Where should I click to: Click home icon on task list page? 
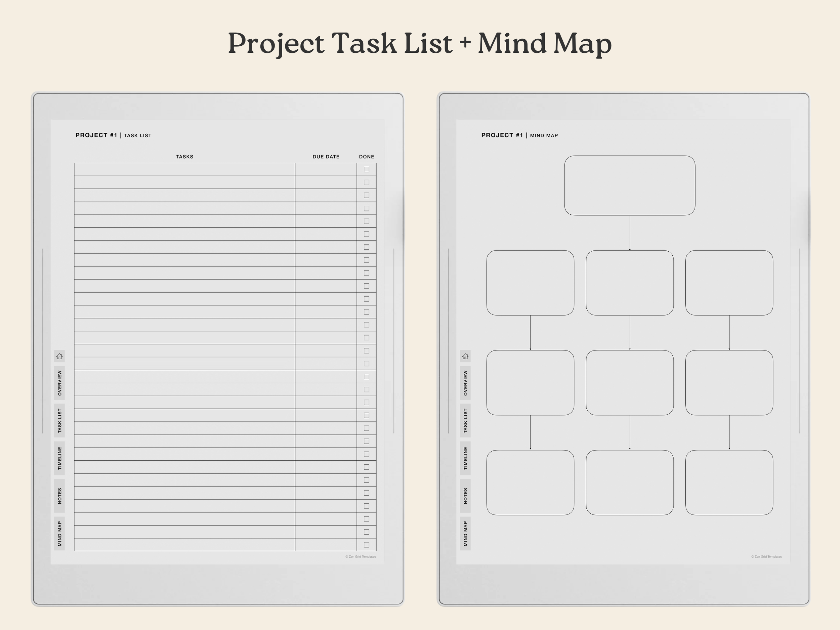59,356
